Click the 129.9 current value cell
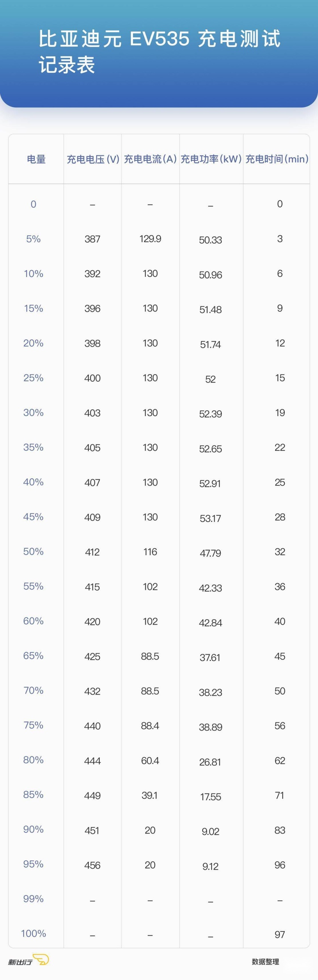 [150, 238]
